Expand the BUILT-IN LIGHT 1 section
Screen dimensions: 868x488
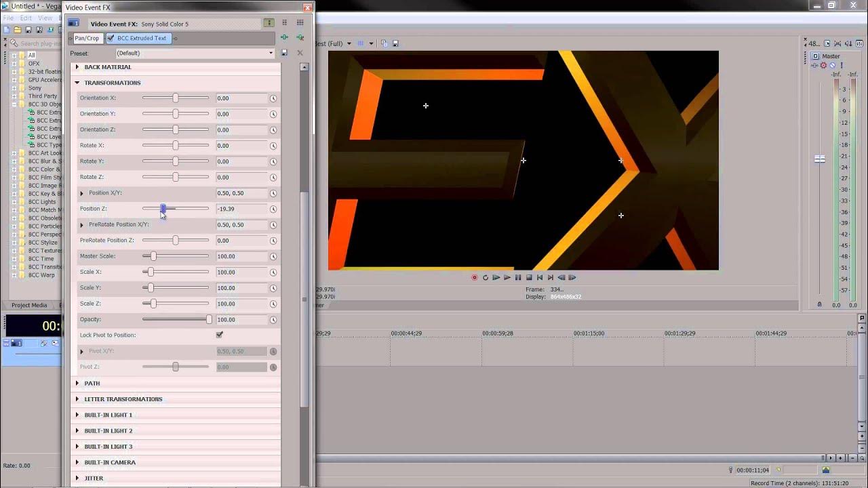(x=77, y=415)
